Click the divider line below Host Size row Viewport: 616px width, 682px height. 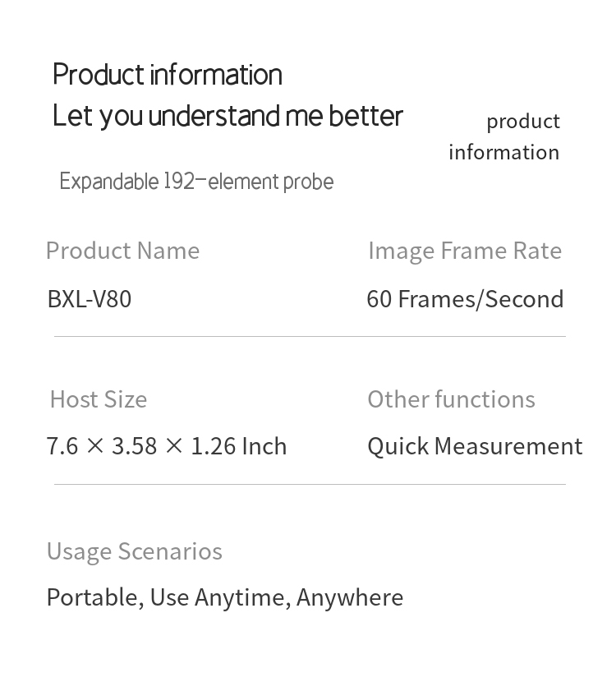pyautogui.click(x=310, y=484)
